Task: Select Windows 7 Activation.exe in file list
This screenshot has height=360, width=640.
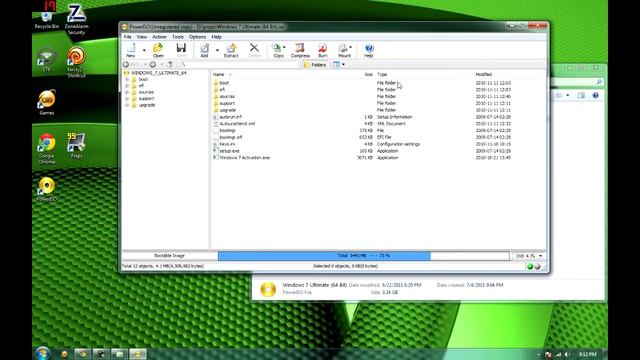Action: (244, 158)
